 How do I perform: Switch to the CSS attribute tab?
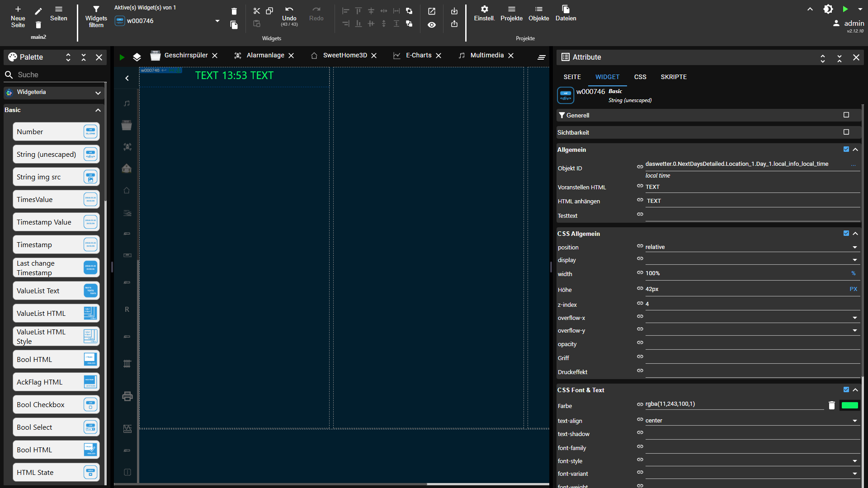(x=640, y=77)
